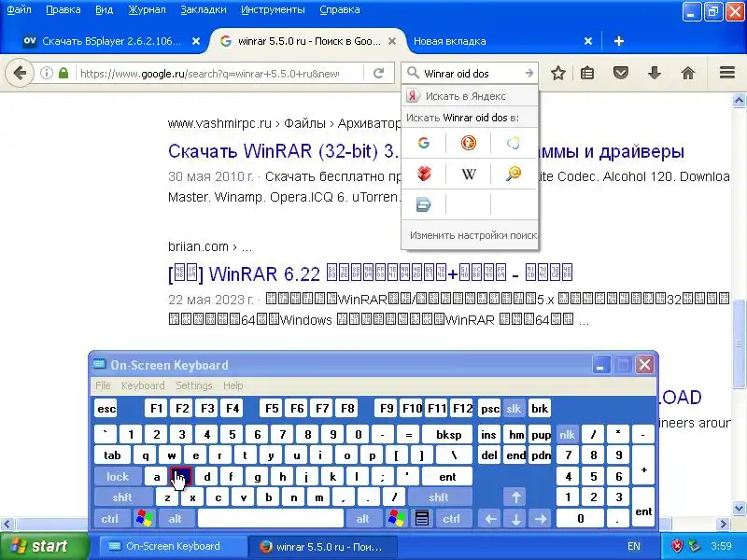The height and width of the screenshot is (560, 747).
Task: Open the WinRAR 6.22 search result link
Action: (x=370, y=273)
